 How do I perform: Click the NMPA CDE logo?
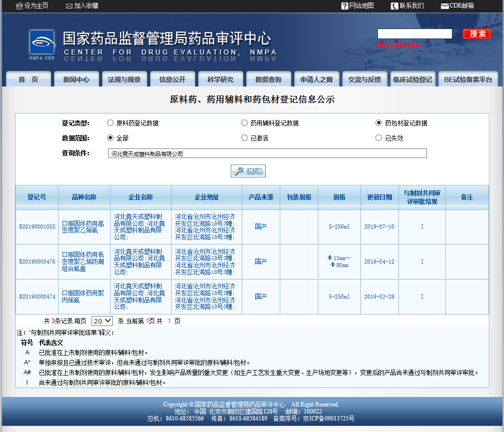click(x=42, y=44)
